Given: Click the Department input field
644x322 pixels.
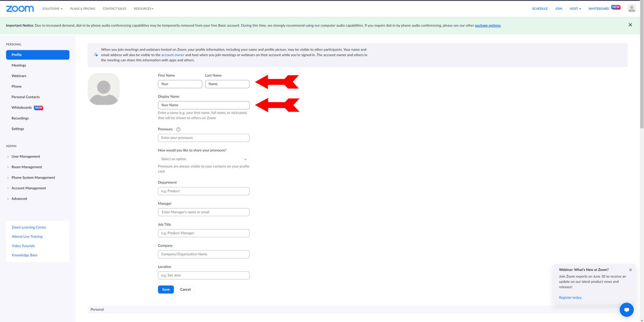Looking at the screenshot, I should click(x=204, y=191).
